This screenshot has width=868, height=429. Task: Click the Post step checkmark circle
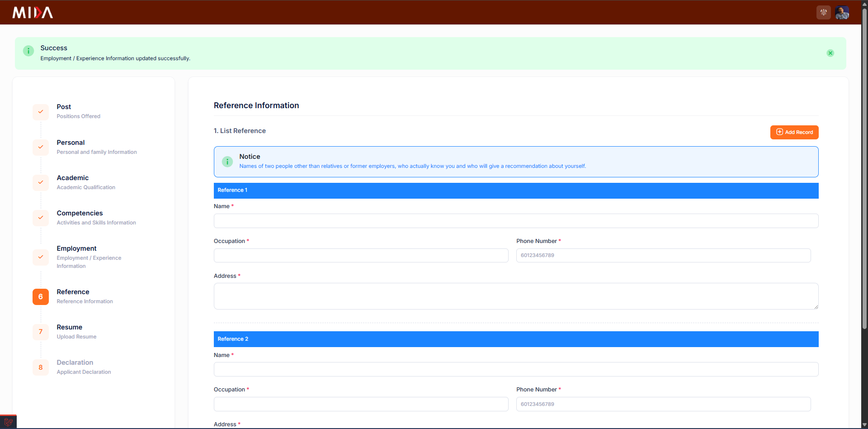click(x=41, y=112)
